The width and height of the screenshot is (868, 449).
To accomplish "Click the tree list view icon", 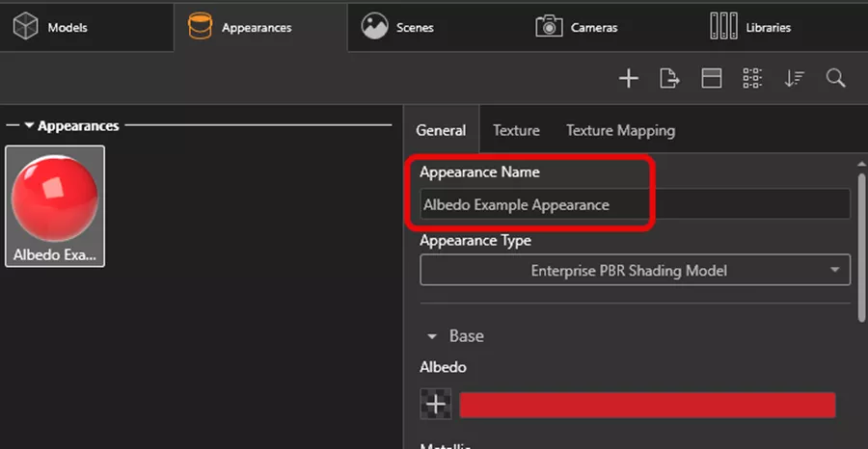I will [753, 79].
